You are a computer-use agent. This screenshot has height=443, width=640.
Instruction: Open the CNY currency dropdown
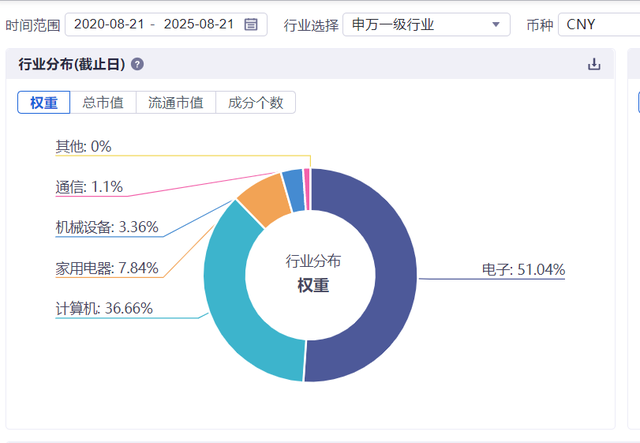pos(599,24)
